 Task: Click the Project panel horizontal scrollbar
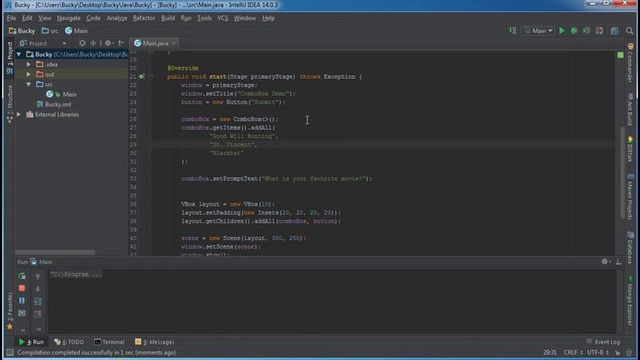pos(55,252)
